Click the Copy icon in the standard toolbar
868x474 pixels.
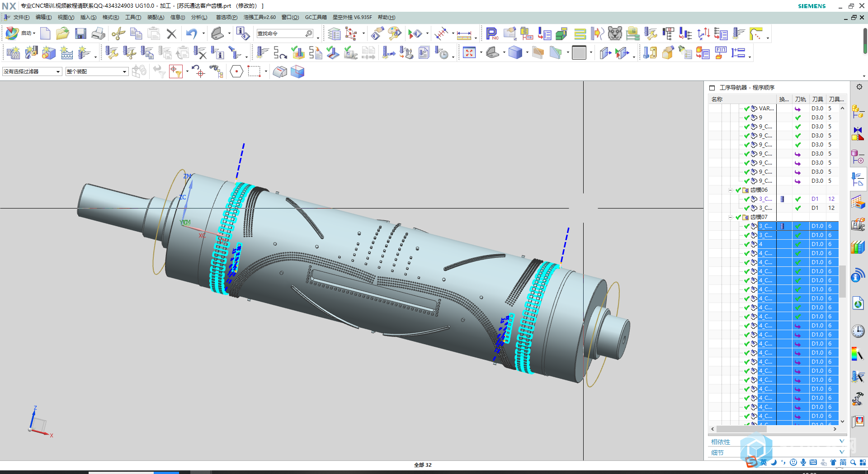pos(136,33)
